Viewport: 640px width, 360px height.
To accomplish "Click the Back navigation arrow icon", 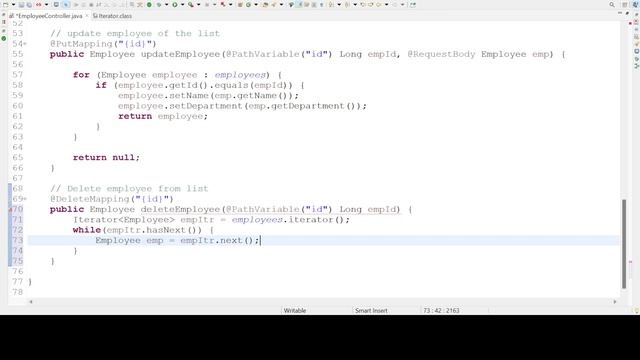I will point(378,4).
